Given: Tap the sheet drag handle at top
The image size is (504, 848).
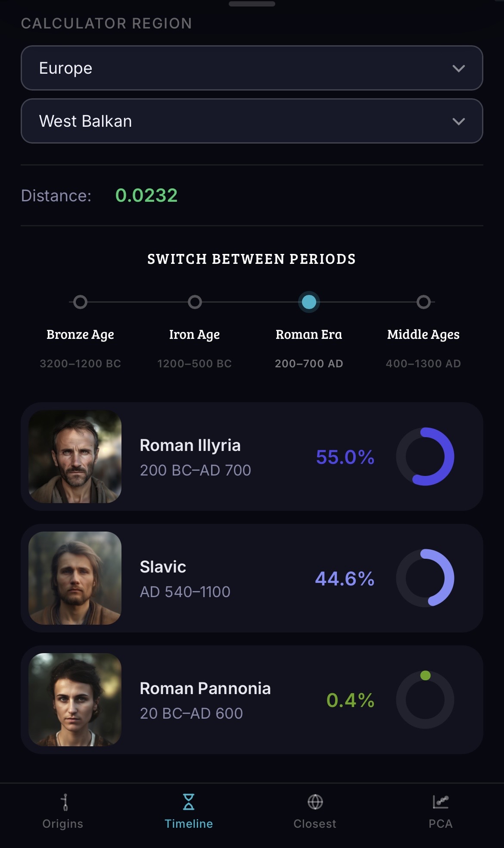Looking at the screenshot, I should click(252, 4).
